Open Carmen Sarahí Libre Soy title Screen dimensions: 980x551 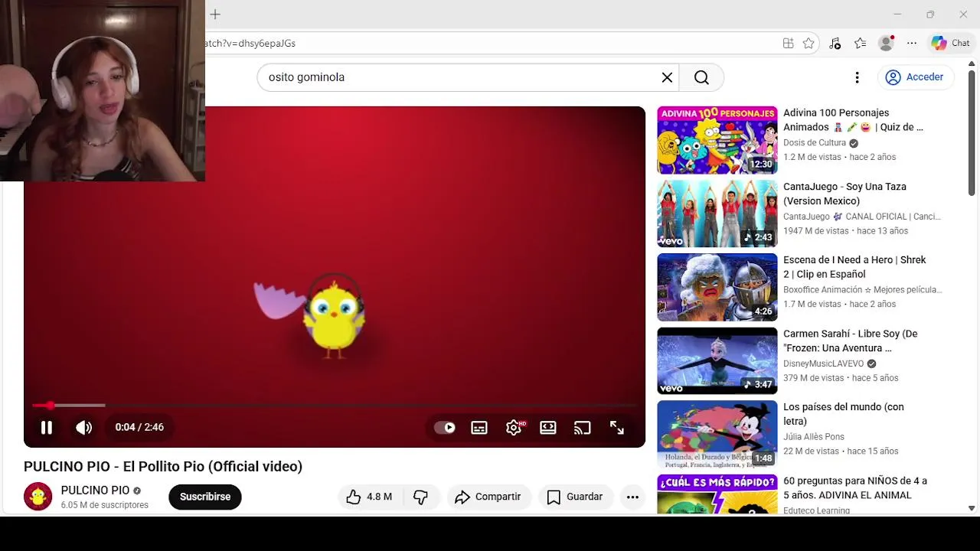tap(850, 341)
